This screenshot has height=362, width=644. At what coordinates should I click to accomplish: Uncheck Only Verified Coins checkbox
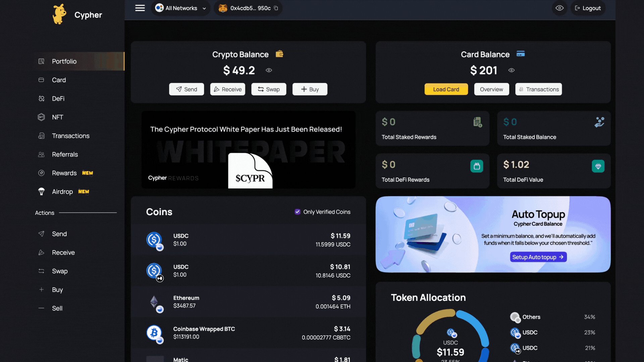point(298,212)
